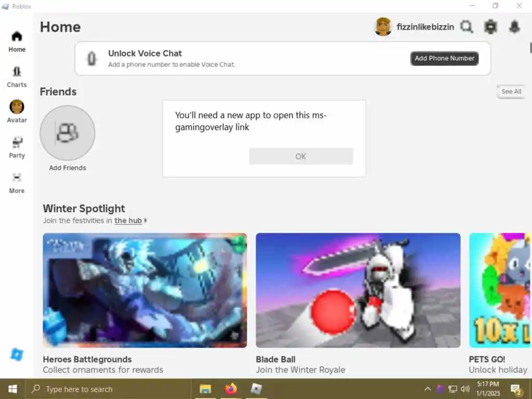Open Charts in the sidebar
Viewport: 532px width, 399px height.
(x=17, y=77)
